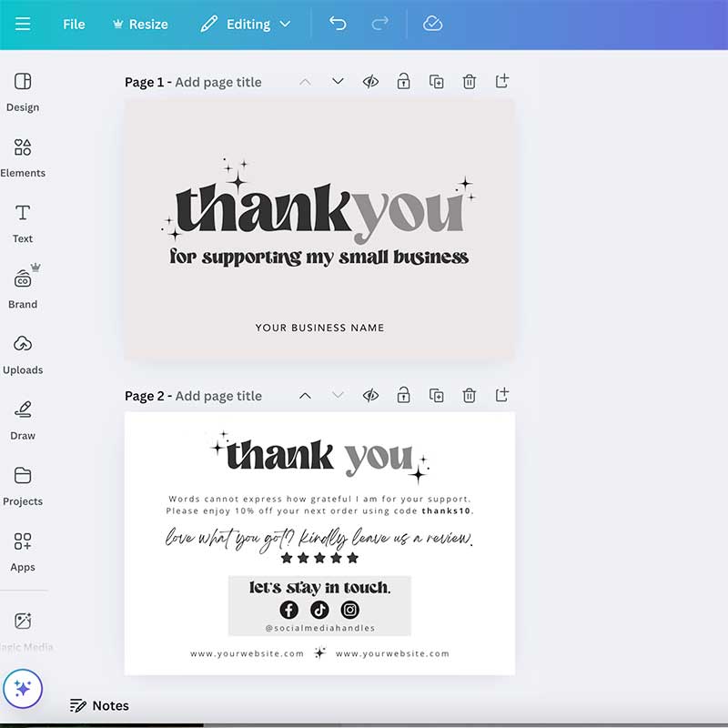The width and height of the screenshot is (728, 728).
Task: Open the Text panel
Action: point(22,224)
